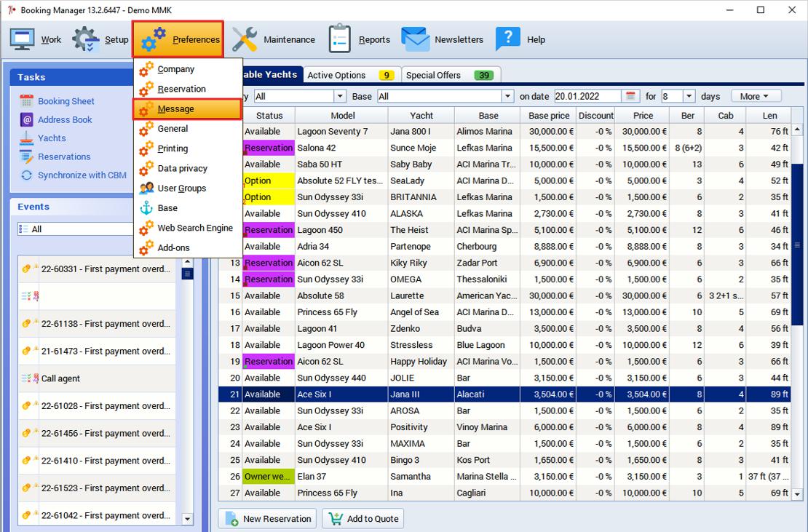Click the Call agent event icon
The height and width of the screenshot is (532, 808).
tap(30, 378)
